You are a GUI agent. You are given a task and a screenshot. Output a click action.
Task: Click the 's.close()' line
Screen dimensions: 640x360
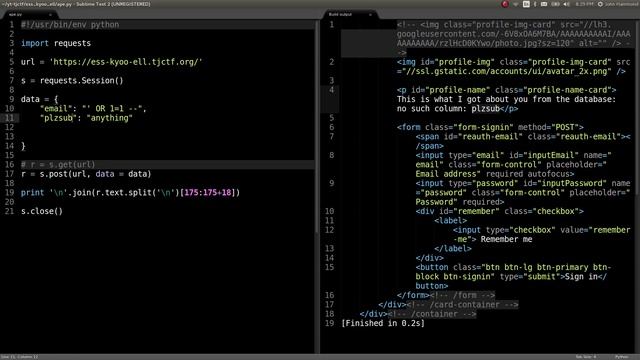[x=42, y=211]
